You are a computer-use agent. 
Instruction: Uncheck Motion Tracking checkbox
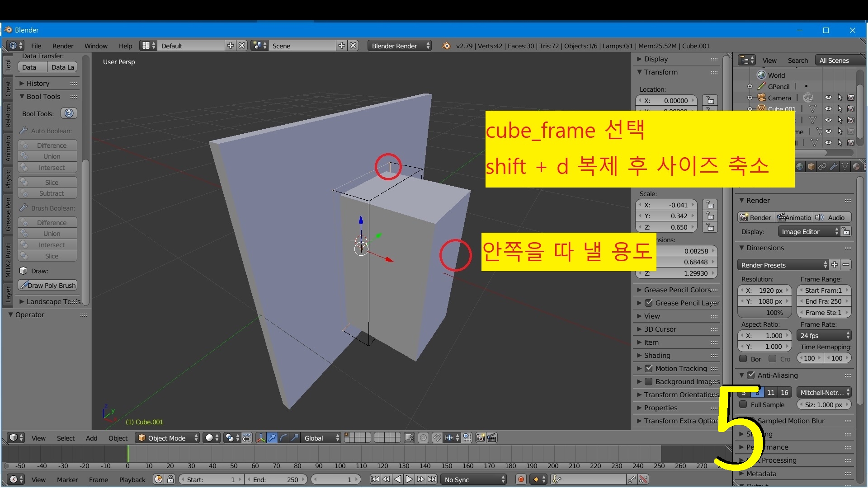[x=649, y=369]
